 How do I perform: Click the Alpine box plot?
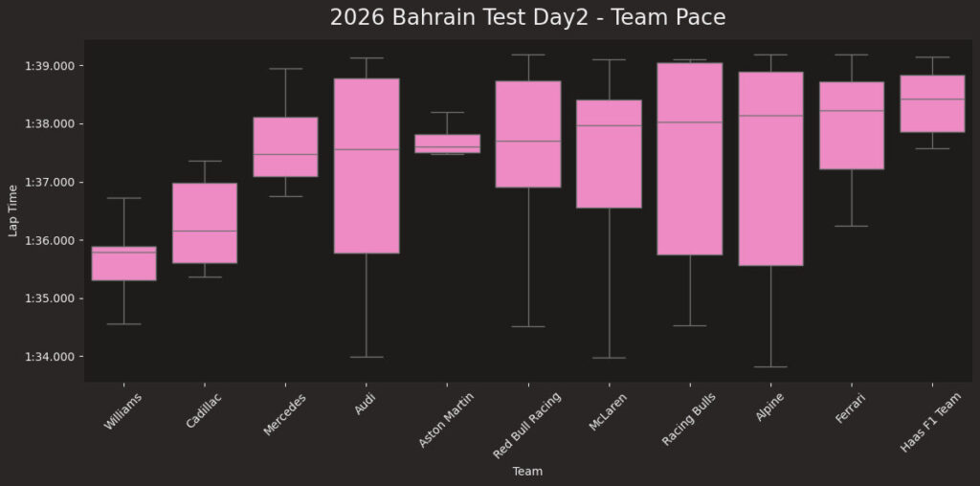pyautogui.click(x=770, y=168)
